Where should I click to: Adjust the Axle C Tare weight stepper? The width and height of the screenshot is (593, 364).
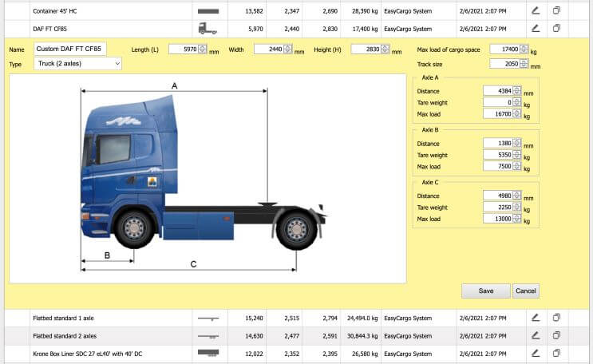pyautogui.click(x=517, y=207)
